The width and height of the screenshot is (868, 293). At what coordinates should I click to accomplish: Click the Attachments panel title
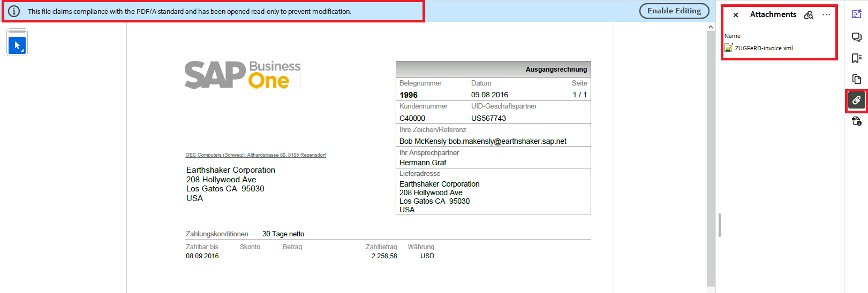(773, 14)
